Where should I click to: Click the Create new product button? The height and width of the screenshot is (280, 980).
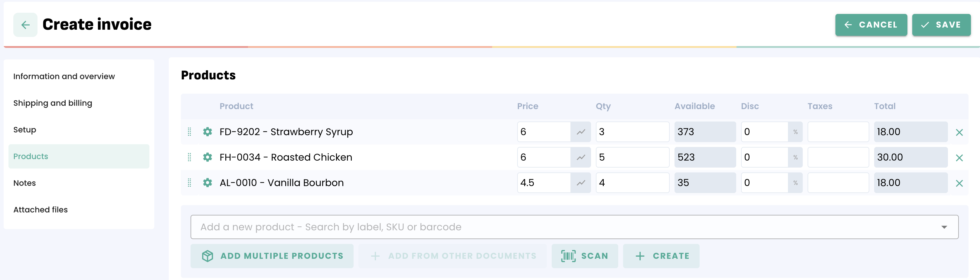pos(661,256)
